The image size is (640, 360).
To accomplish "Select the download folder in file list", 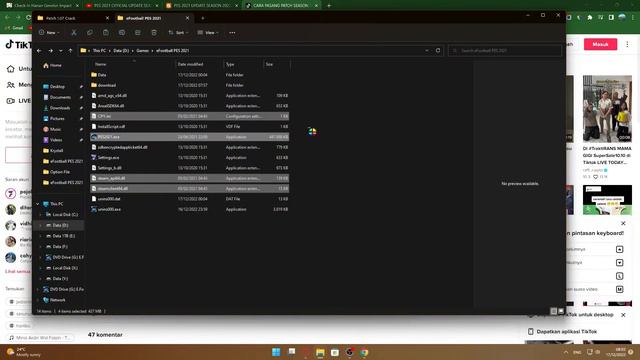I will click(x=189, y=85).
